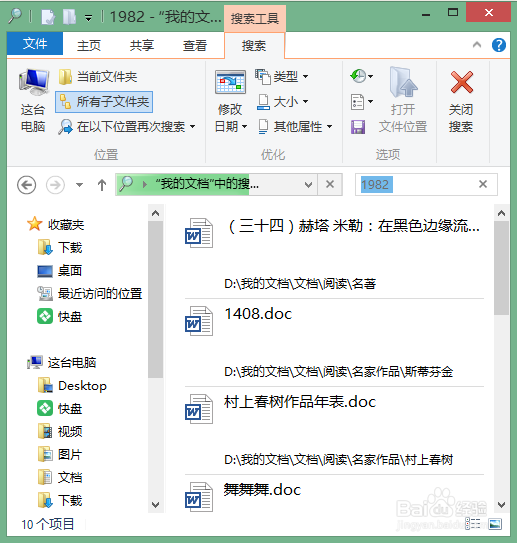Open the Date modified calendar filter
517x543 pixels.
tap(231, 101)
